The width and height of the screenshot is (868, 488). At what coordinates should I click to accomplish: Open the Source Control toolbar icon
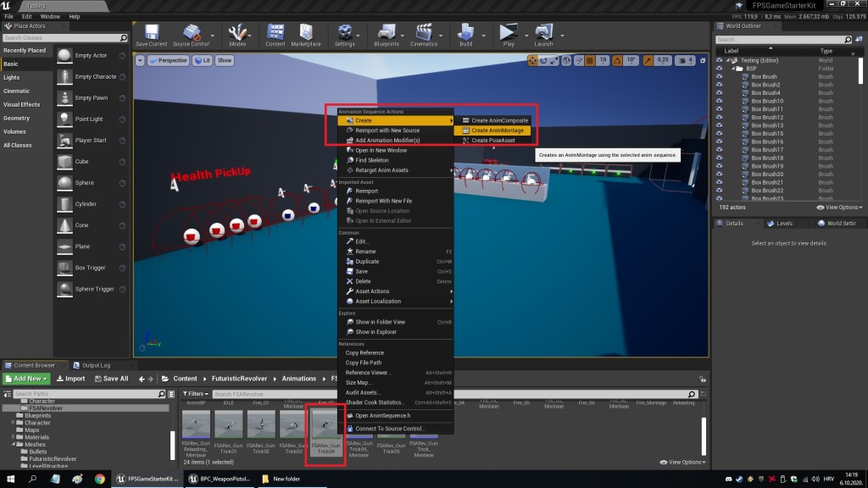pyautogui.click(x=191, y=34)
